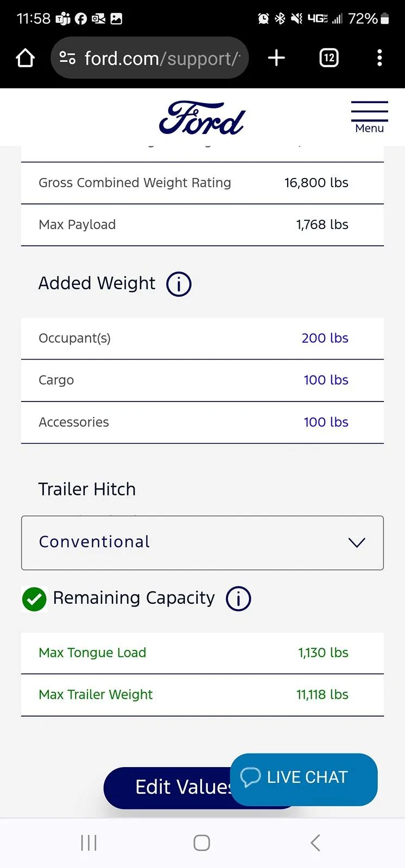Open the browser three-dot overflow menu
405x868 pixels.
tap(379, 57)
